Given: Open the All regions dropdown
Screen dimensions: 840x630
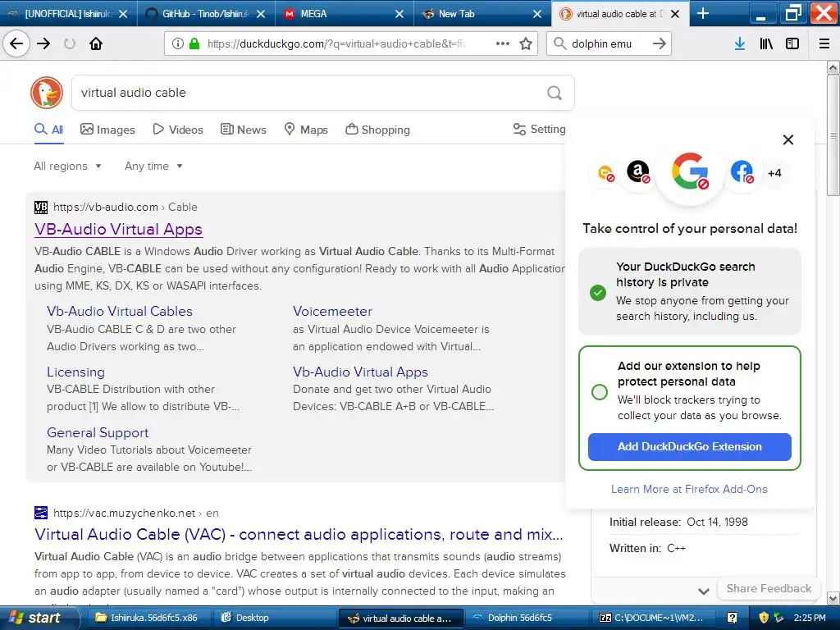Looking at the screenshot, I should click(67, 166).
